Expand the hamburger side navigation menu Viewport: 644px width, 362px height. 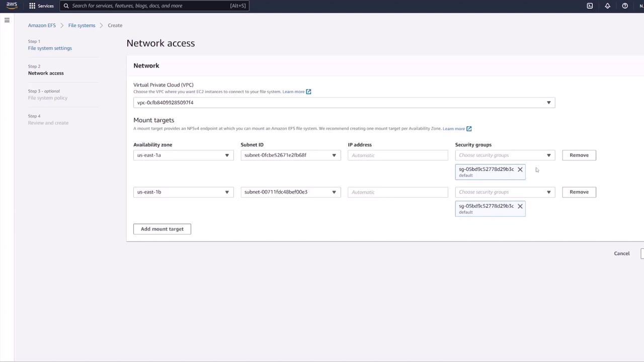[x=7, y=20]
